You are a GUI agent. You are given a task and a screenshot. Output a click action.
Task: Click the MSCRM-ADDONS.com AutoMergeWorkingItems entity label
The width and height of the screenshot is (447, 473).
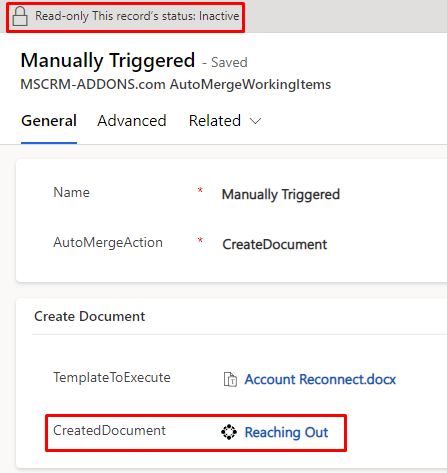coord(176,84)
